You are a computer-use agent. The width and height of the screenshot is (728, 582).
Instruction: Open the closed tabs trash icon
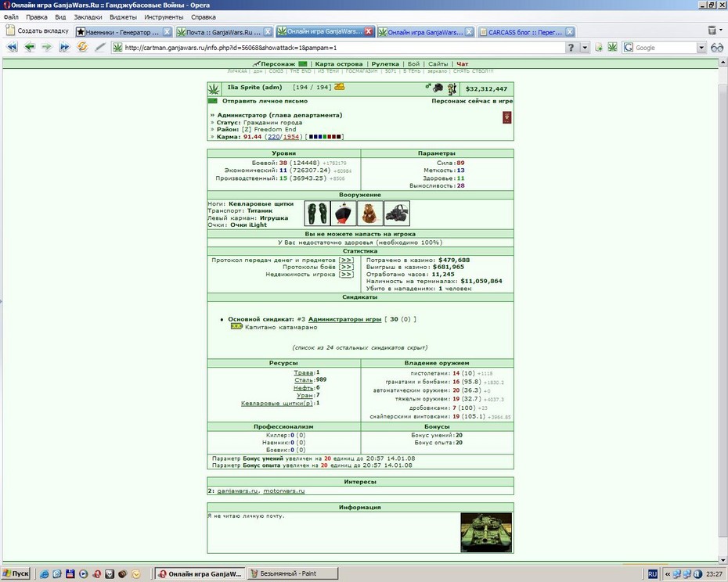712,31
